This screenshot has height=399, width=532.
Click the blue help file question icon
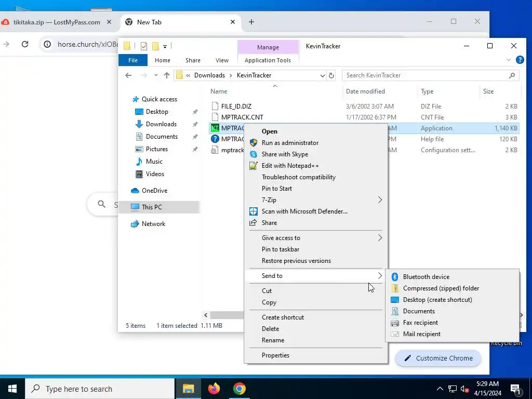[215, 139]
